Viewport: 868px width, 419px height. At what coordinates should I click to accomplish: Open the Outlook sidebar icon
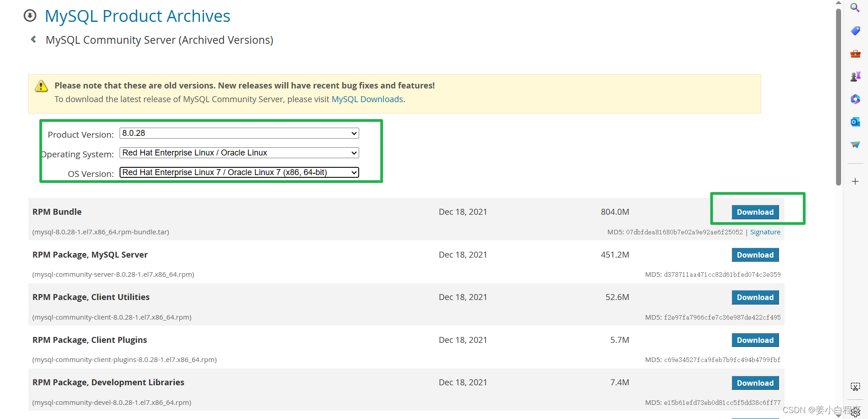coord(855,122)
